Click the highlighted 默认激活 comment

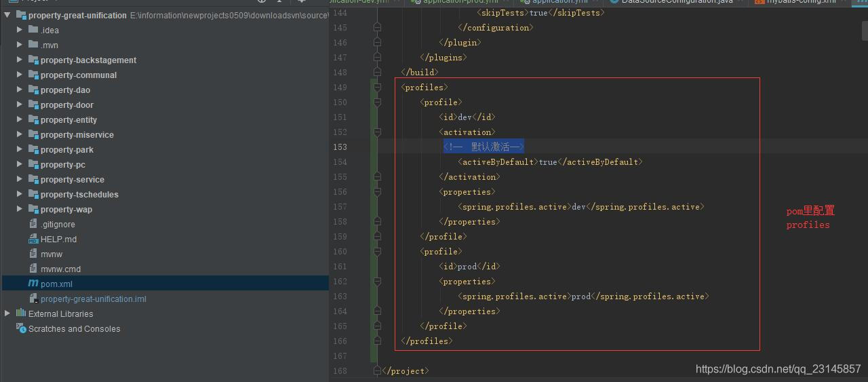(484, 147)
